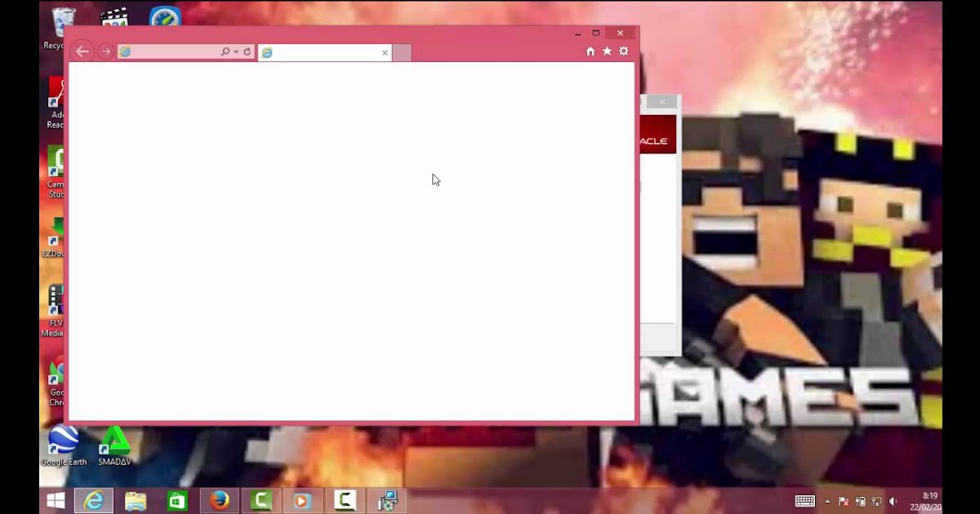
Task: Close the Oracle installer window behind the browser
Action: coord(662,102)
